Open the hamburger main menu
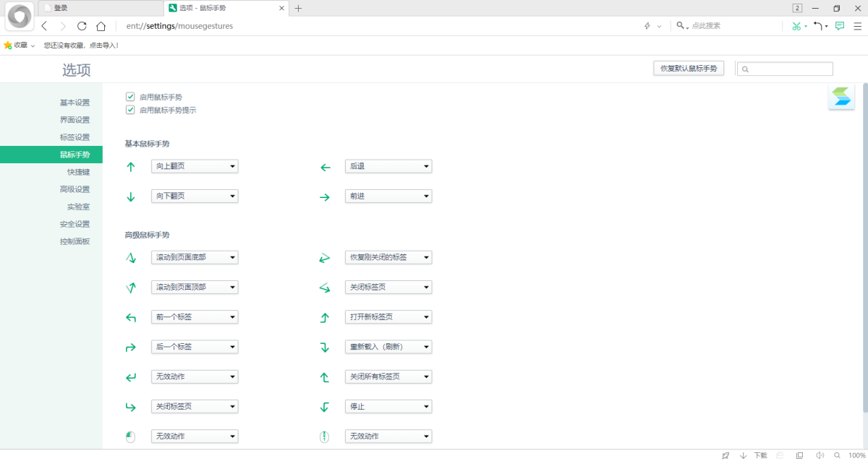 point(857,26)
